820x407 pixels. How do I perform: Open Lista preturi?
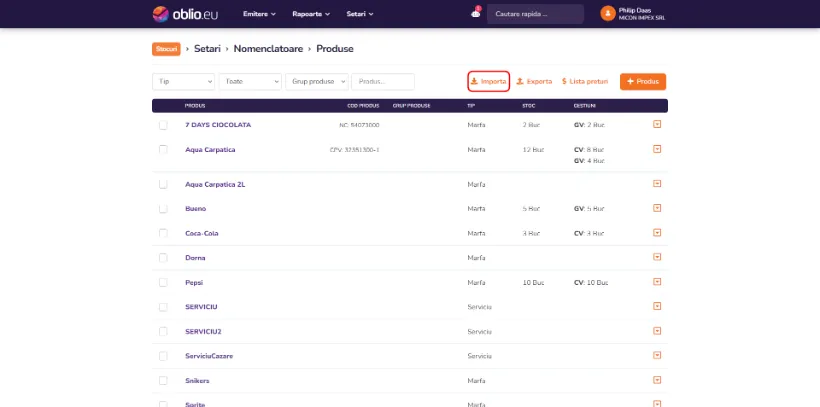[x=585, y=82]
